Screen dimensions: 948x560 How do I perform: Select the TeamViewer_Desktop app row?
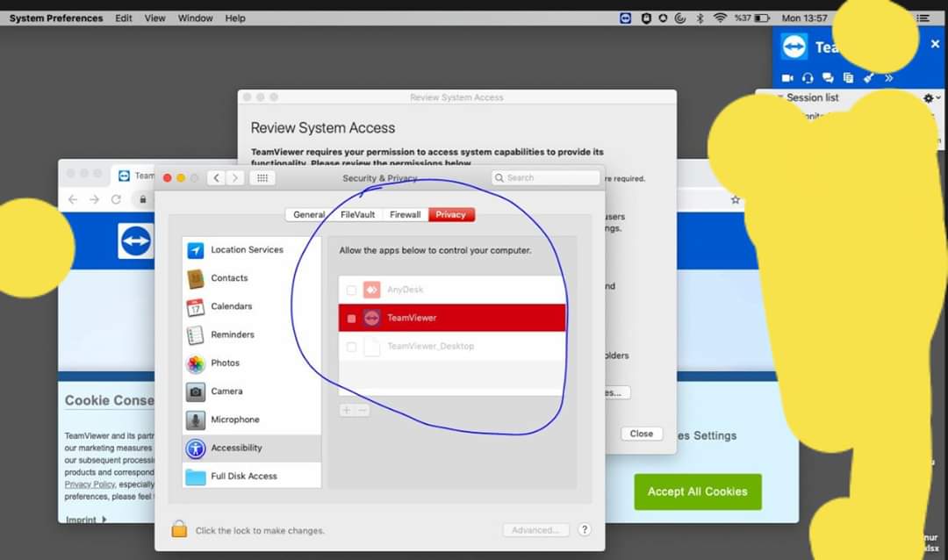click(x=452, y=347)
